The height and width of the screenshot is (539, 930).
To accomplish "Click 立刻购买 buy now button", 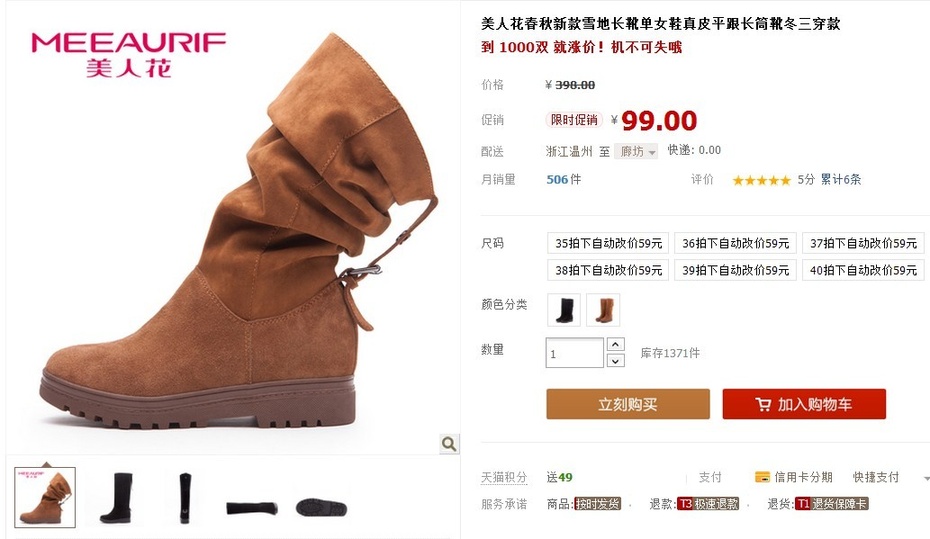I will point(628,404).
